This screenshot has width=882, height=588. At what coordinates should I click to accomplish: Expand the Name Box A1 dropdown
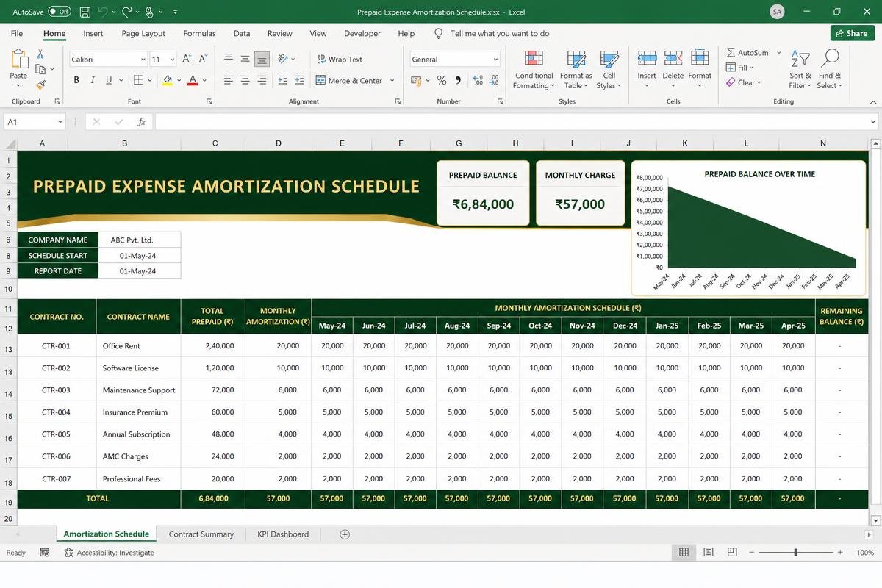60,122
